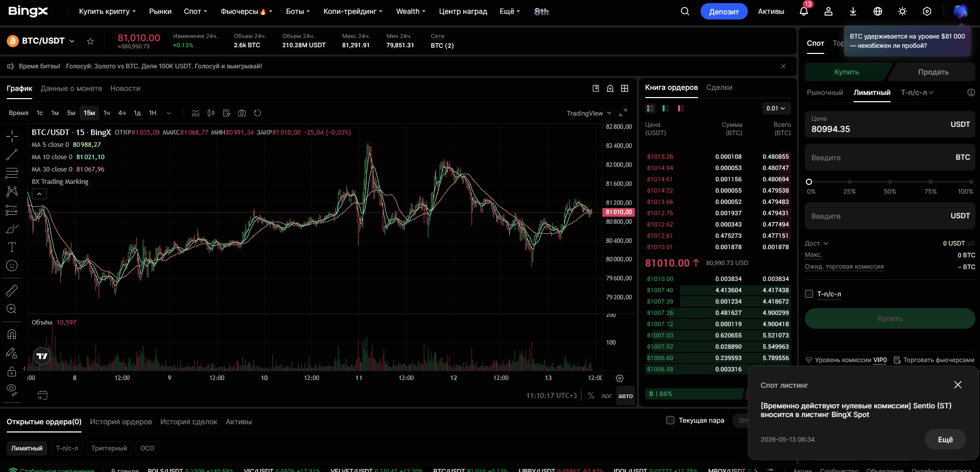Select the crosshair cursor tool on chart
980x472 pixels.
pyautogui.click(x=12, y=136)
